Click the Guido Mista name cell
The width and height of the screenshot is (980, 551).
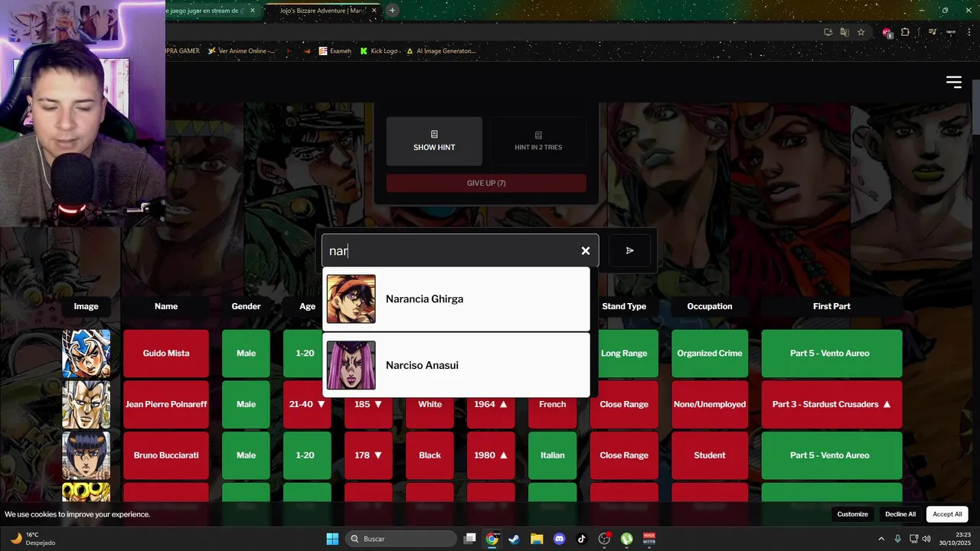tap(166, 354)
